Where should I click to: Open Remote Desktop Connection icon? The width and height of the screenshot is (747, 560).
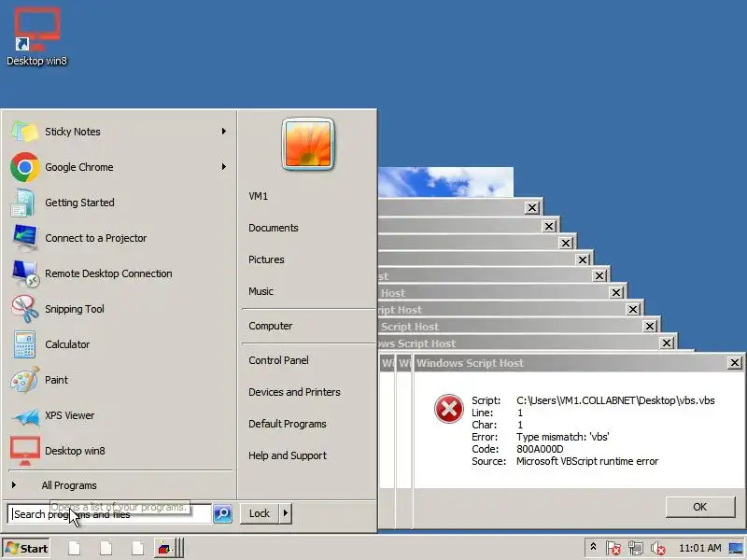tap(25, 273)
